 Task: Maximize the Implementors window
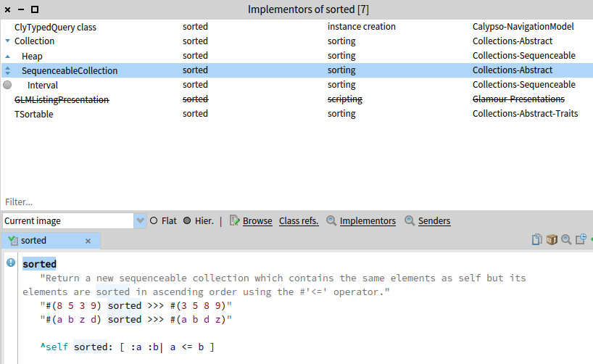coord(34,9)
